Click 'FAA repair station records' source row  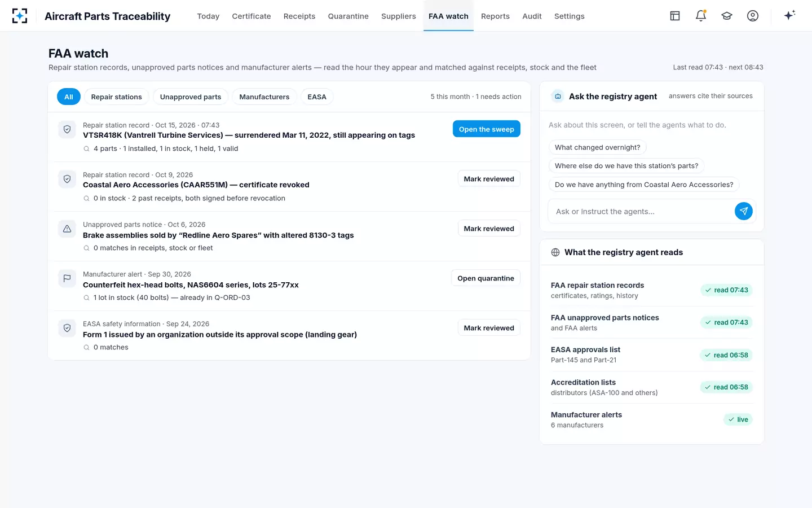click(x=652, y=290)
